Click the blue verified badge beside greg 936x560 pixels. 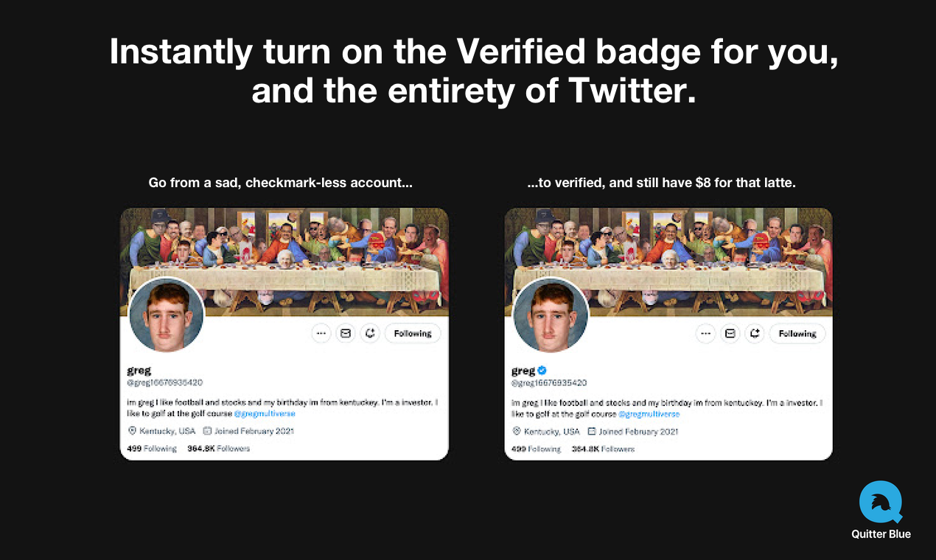[542, 370]
